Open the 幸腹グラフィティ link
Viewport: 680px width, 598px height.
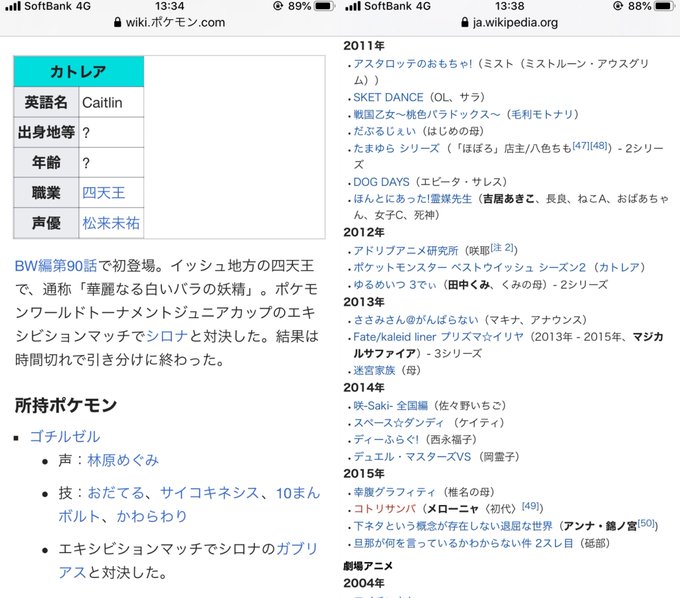[x=394, y=492]
